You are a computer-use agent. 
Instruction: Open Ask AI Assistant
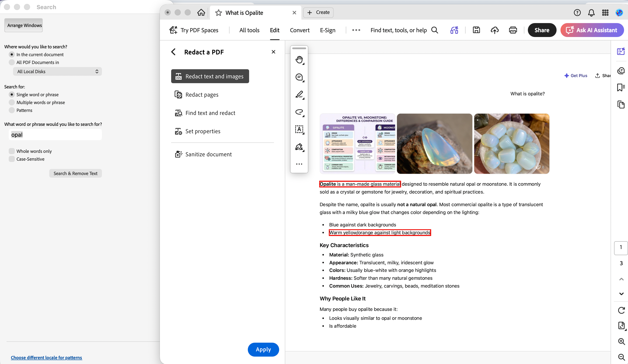[x=592, y=30]
